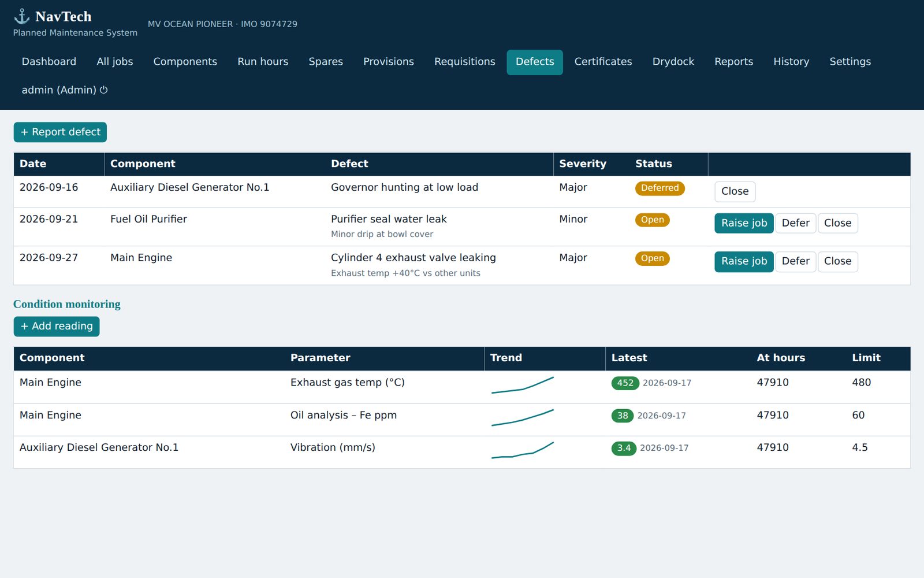The height and width of the screenshot is (578, 924).
Task: Click Open badge on Fuel Oil Purifier row
Action: 653,220
